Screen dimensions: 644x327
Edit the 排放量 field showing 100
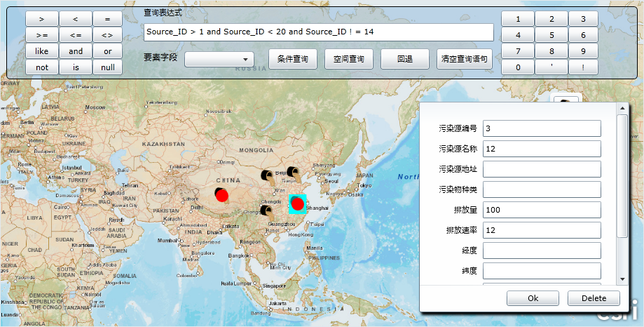click(542, 210)
